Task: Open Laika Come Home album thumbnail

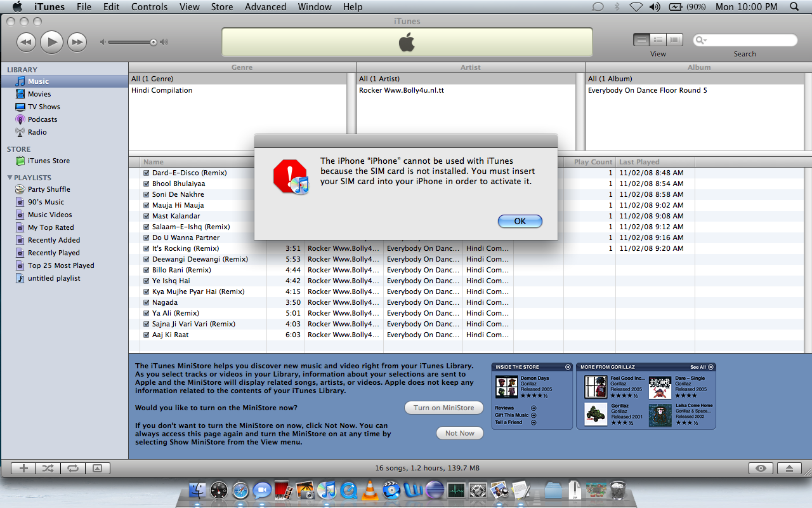Action: [660, 415]
